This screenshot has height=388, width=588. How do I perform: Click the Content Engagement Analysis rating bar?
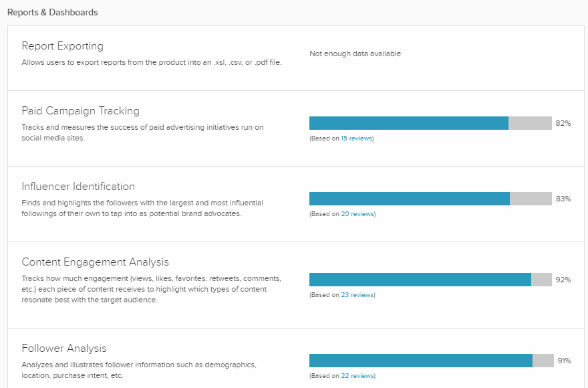coord(430,280)
